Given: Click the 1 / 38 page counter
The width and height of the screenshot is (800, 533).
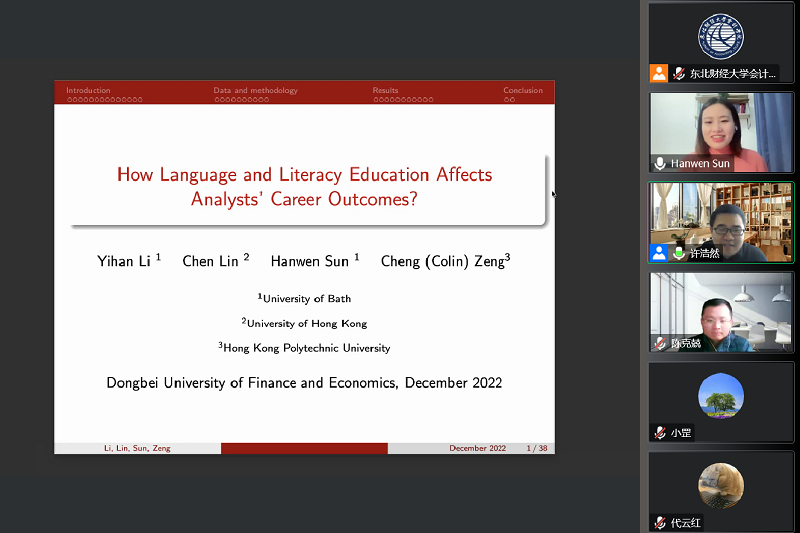Looking at the screenshot, I should (536, 448).
